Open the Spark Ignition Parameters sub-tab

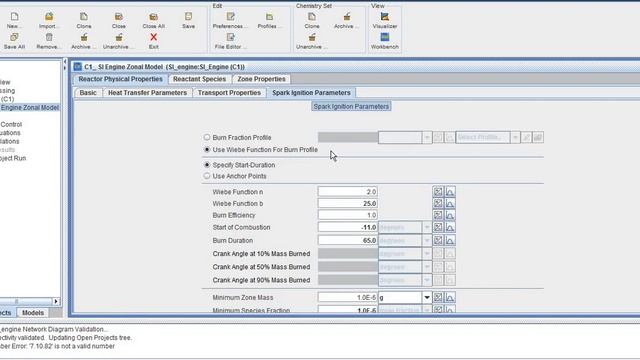tap(311, 93)
